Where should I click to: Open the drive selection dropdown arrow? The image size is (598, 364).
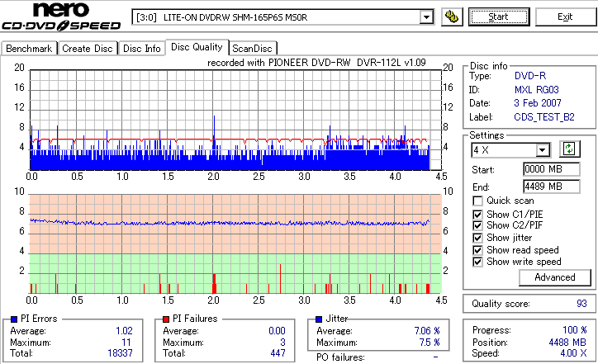point(426,17)
